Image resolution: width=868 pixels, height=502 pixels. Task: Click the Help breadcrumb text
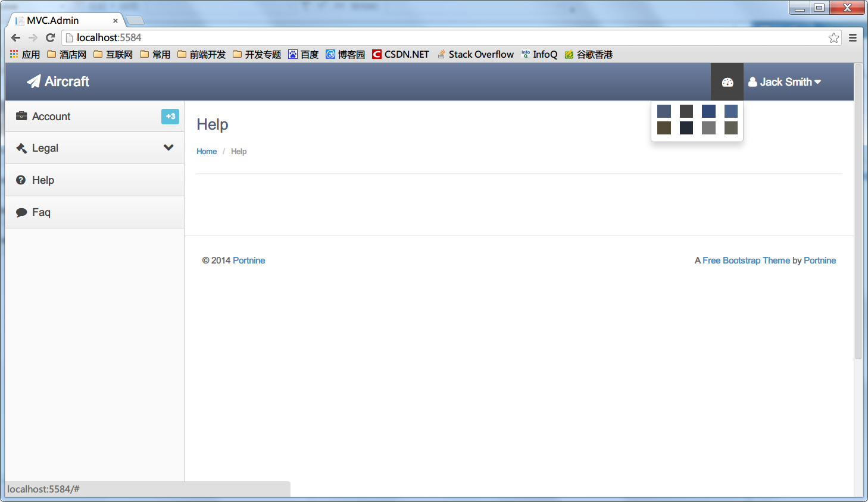click(x=239, y=152)
